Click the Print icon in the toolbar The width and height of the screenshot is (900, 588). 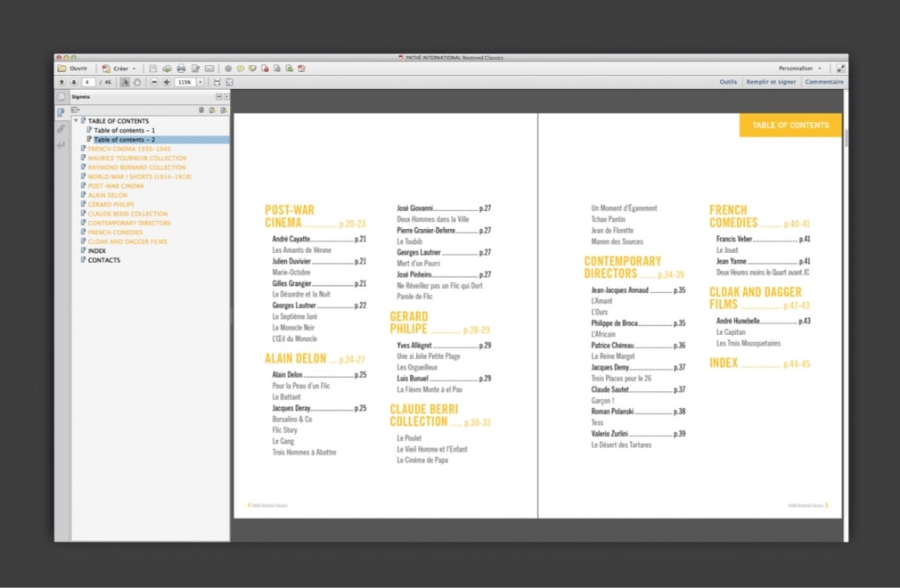(181, 69)
